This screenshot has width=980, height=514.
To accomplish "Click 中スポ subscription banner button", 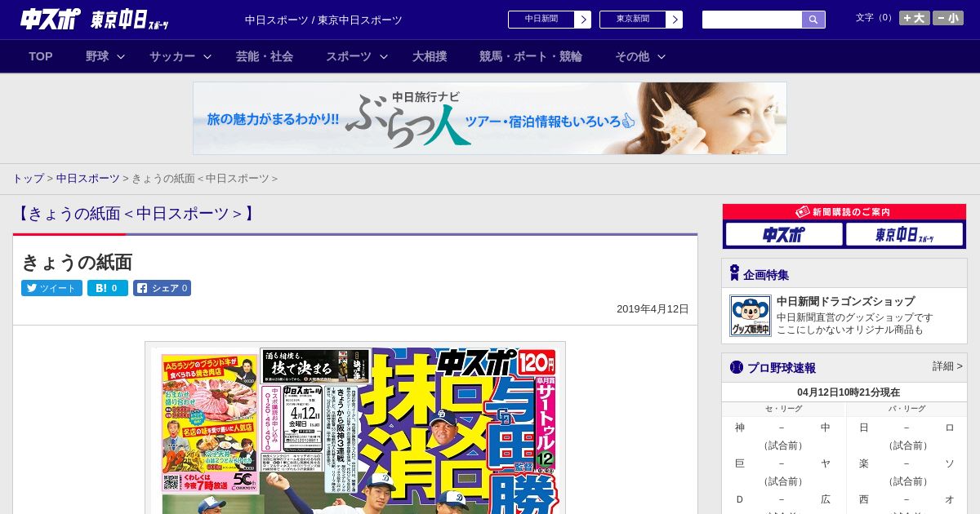I will [x=784, y=235].
